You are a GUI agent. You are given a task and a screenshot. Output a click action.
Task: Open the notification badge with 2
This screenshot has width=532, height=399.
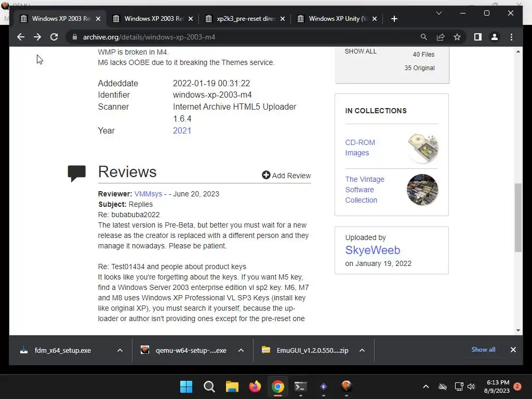517,387
